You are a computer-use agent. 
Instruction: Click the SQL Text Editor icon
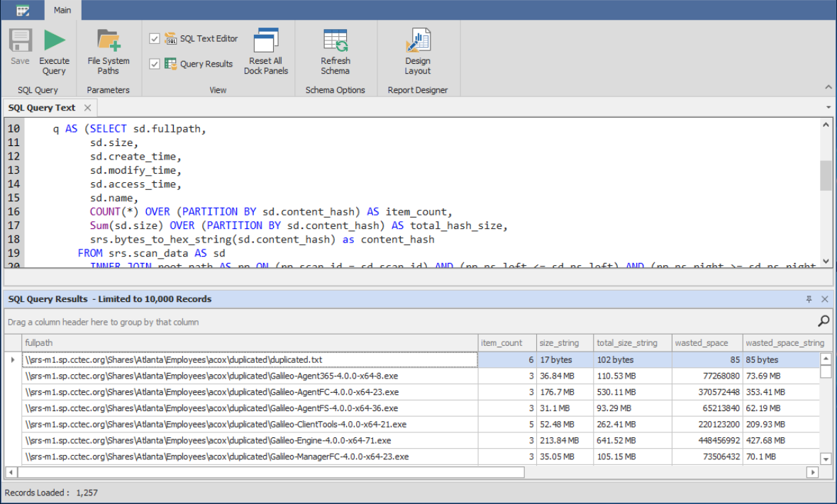tap(170, 38)
